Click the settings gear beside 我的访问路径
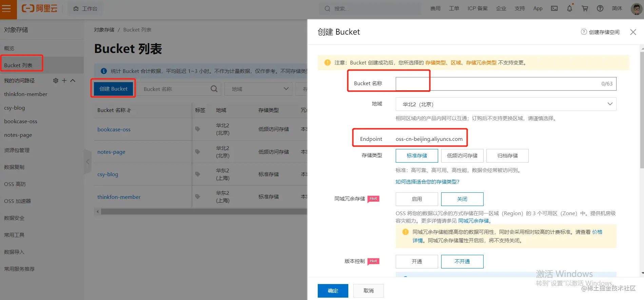Screen dimensions: 644x300 click(56, 80)
